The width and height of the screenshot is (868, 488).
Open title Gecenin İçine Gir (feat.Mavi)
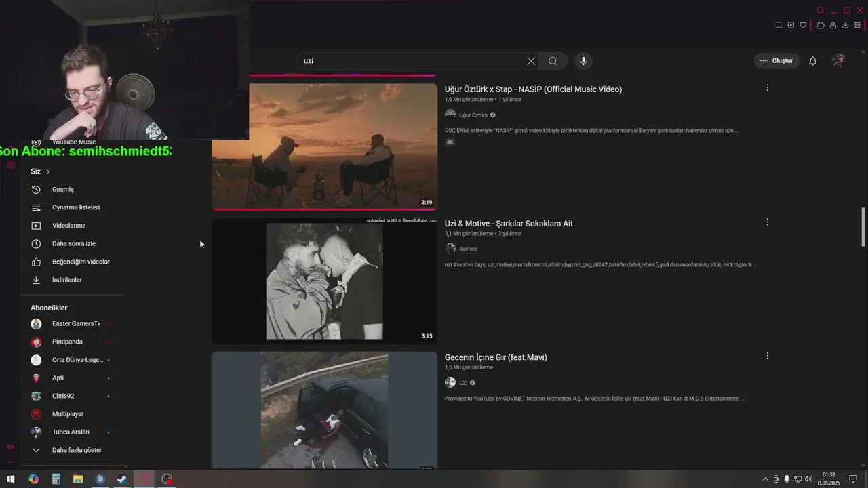(x=496, y=357)
